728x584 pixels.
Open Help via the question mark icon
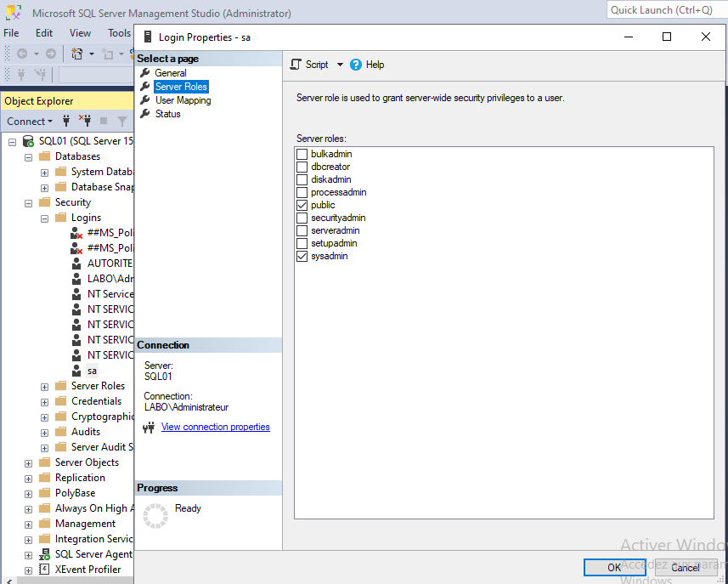[356, 65]
